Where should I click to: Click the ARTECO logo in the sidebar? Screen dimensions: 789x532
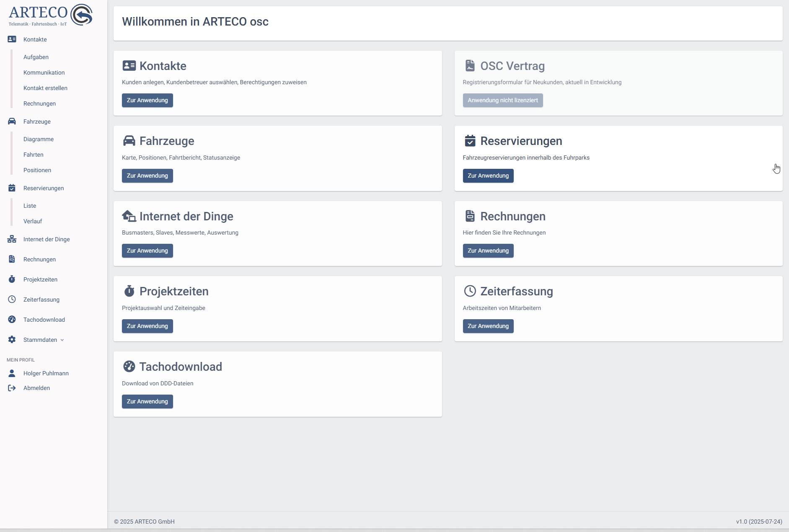coord(50,15)
